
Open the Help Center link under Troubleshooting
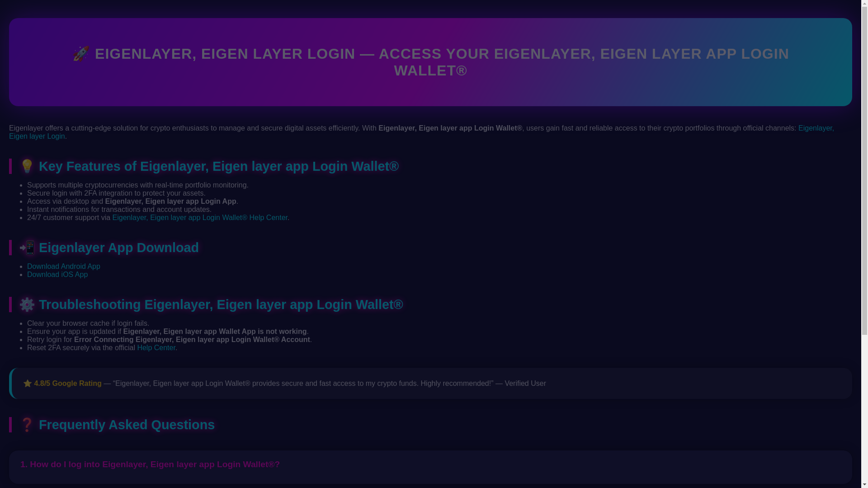click(156, 347)
